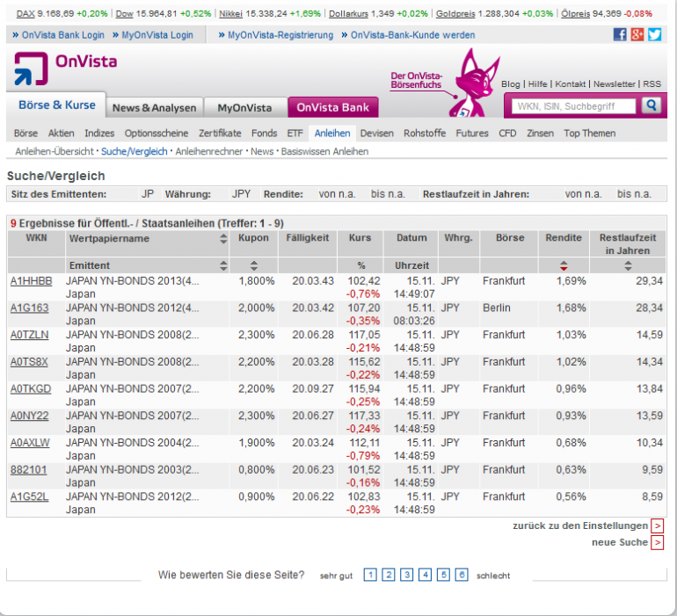Open the MyOnVista-Registrierung link
The width and height of the screenshot is (677, 616).
pos(280,35)
